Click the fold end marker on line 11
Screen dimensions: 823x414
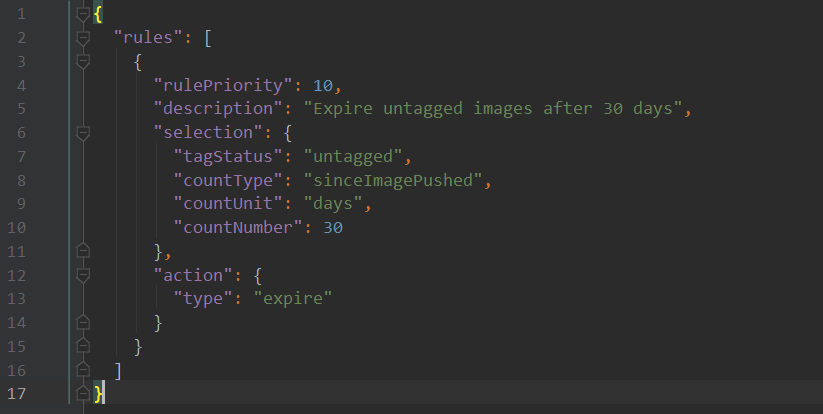pos(83,251)
